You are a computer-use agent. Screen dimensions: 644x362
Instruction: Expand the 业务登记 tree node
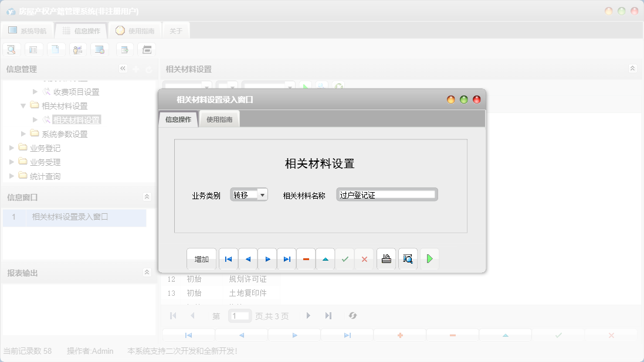[11, 148]
